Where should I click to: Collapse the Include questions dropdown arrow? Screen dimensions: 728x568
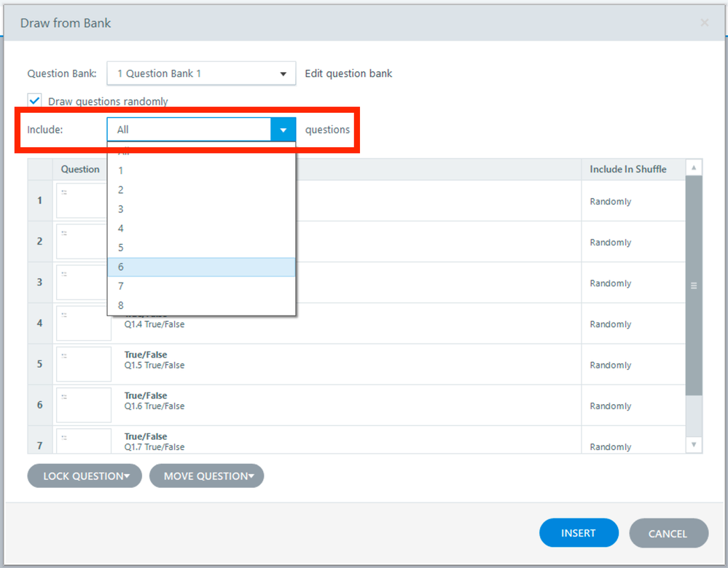point(283,130)
